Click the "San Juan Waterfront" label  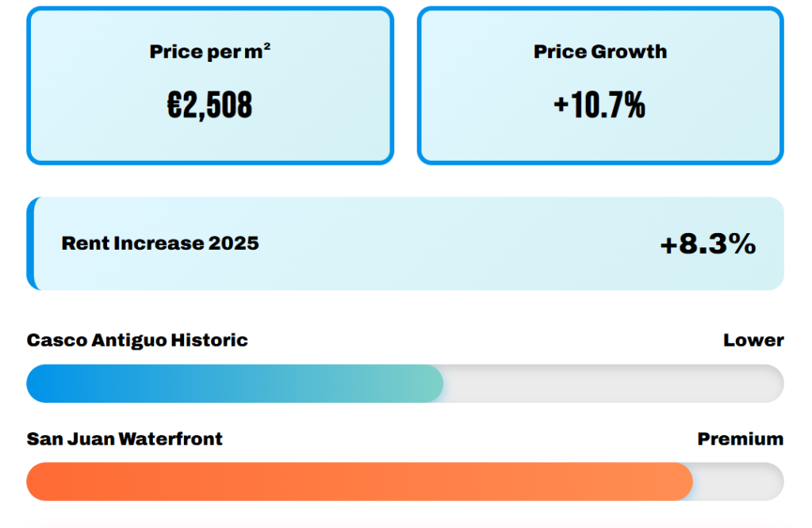(124, 439)
